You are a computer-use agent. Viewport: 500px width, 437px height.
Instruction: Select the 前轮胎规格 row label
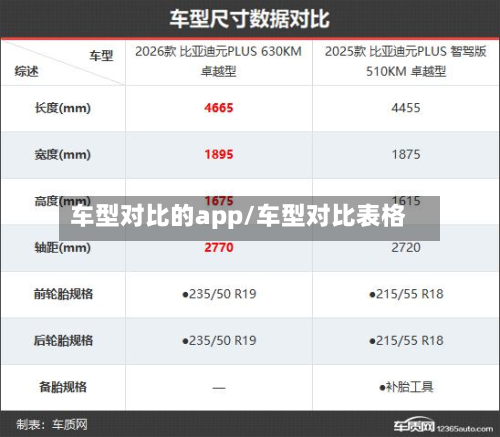coord(63,294)
